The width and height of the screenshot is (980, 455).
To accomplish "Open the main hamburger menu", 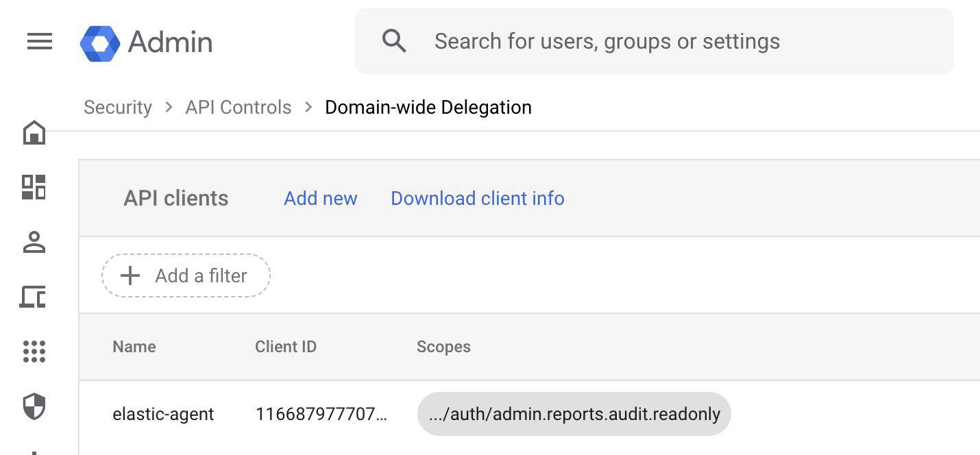I will [x=40, y=42].
